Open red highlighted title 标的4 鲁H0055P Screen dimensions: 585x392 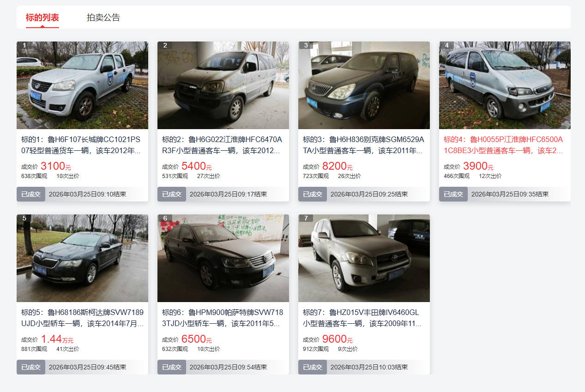[x=505, y=145]
